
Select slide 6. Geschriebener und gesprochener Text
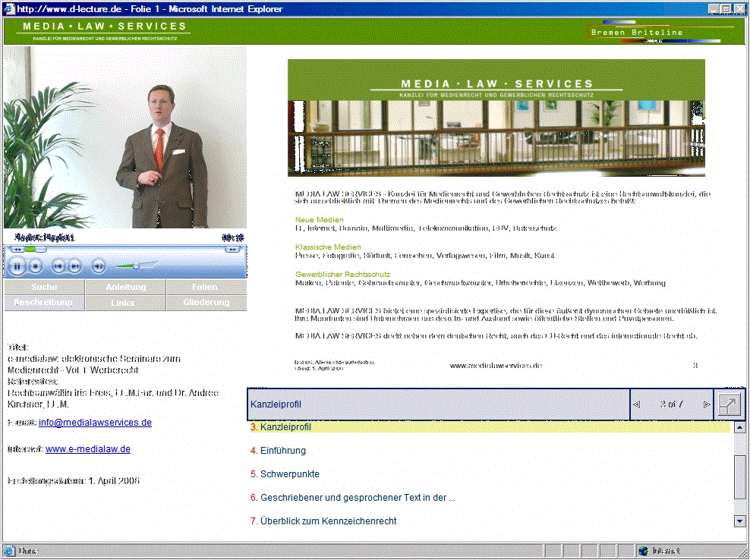[352, 498]
